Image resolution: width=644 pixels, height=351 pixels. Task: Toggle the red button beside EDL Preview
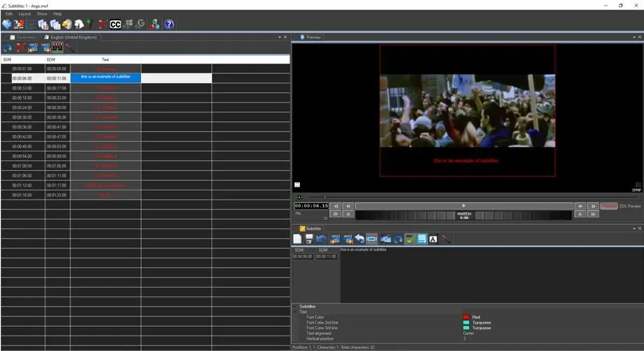pos(609,206)
